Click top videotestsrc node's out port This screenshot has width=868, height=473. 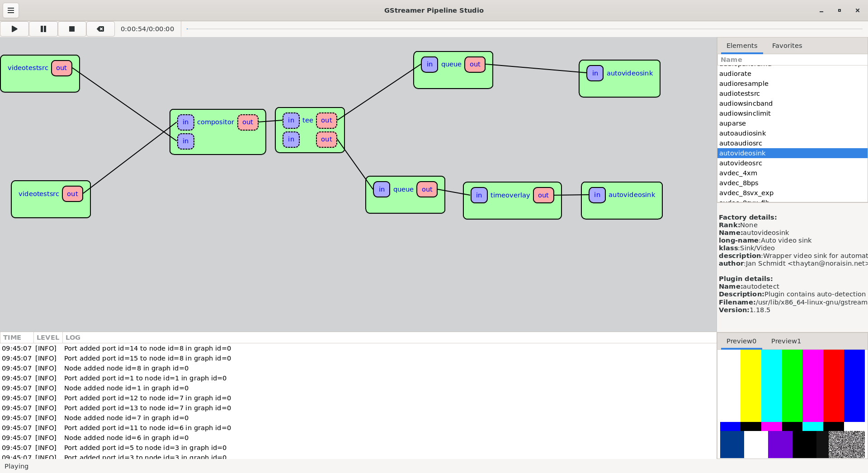click(61, 68)
